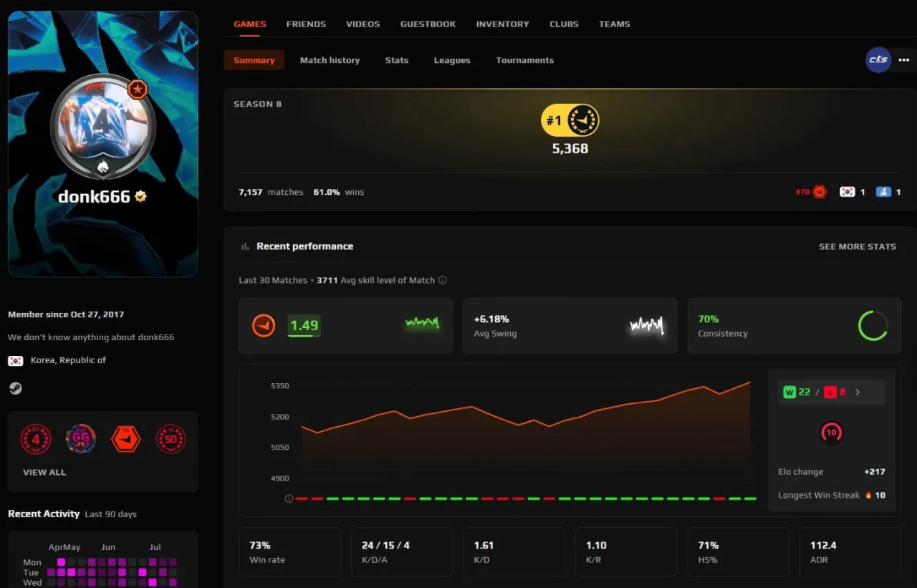The width and height of the screenshot is (917, 588).
Task: Click the 1.61 K/D card
Action: pyautogui.click(x=514, y=552)
